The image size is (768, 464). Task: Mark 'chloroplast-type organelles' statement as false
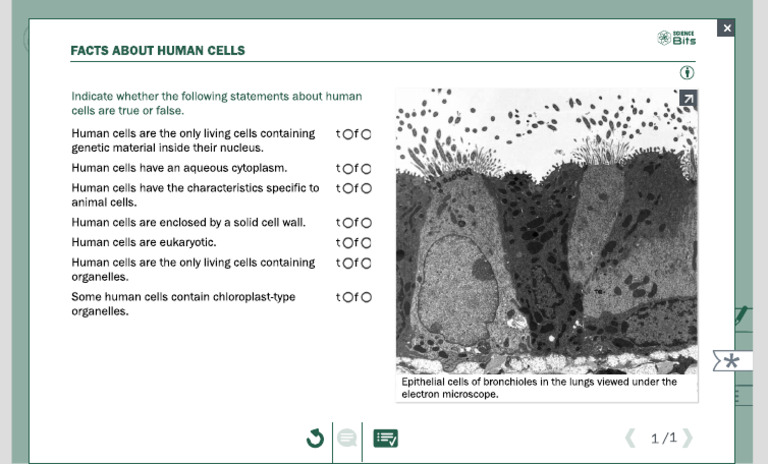366,297
